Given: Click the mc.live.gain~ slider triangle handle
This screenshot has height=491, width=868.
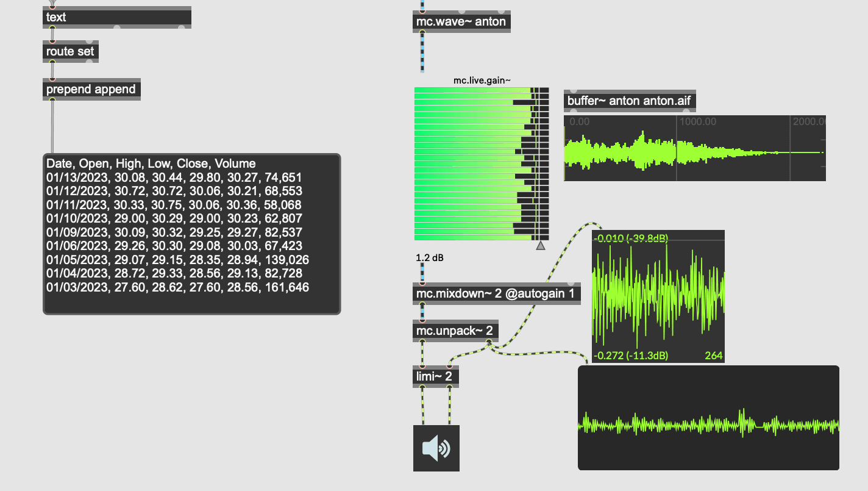Looking at the screenshot, I should 540,246.
